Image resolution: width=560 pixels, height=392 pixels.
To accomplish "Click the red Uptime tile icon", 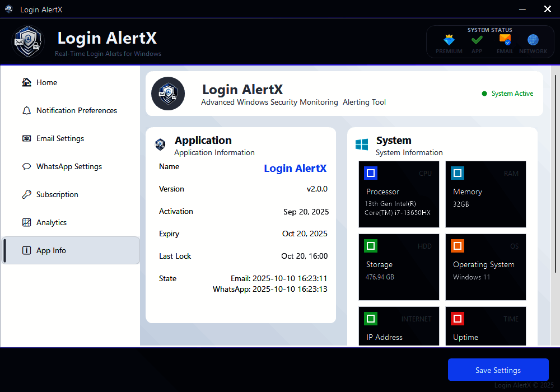I will pos(458,319).
